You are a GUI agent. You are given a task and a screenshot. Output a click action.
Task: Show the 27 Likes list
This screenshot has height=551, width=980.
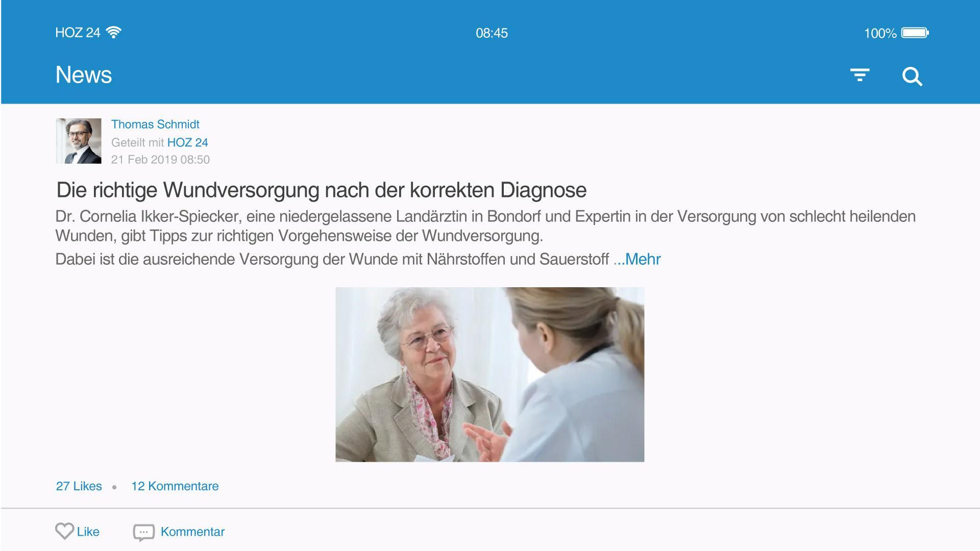click(79, 486)
